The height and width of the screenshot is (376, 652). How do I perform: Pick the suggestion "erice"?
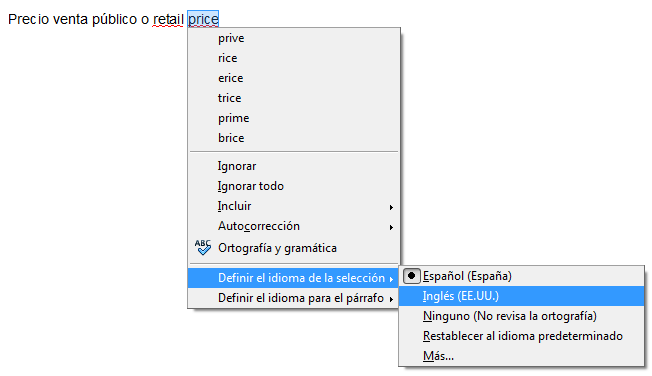click(294, 78)
